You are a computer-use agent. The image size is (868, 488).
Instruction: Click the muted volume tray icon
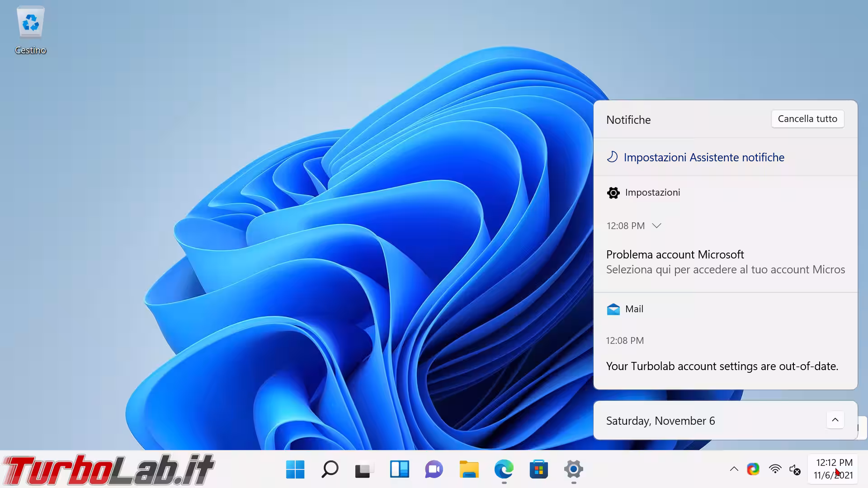[x=795, y=469]
